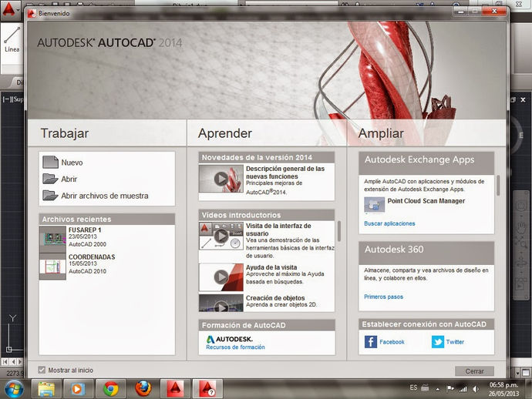Click the Autodesk Exchange Apps scrollbar
This screenshot has height=399, width=532.
point(498,186)
